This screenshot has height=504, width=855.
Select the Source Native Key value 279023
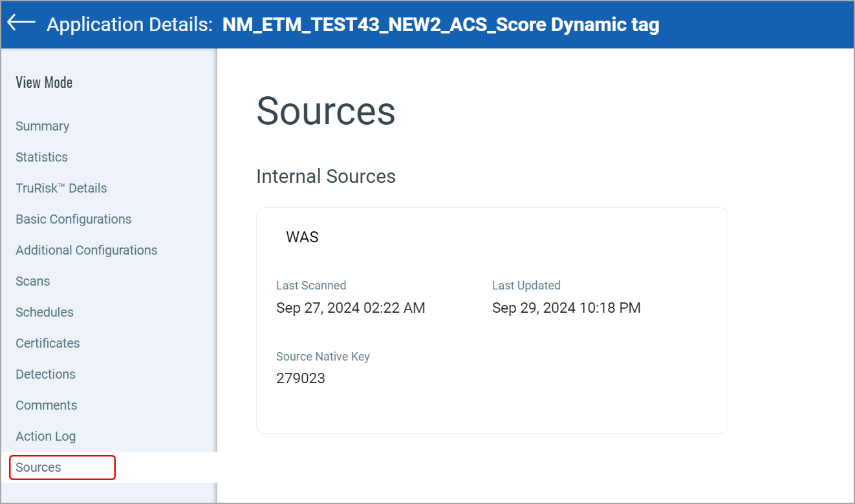pyautogui.click(x=301, y=378)
